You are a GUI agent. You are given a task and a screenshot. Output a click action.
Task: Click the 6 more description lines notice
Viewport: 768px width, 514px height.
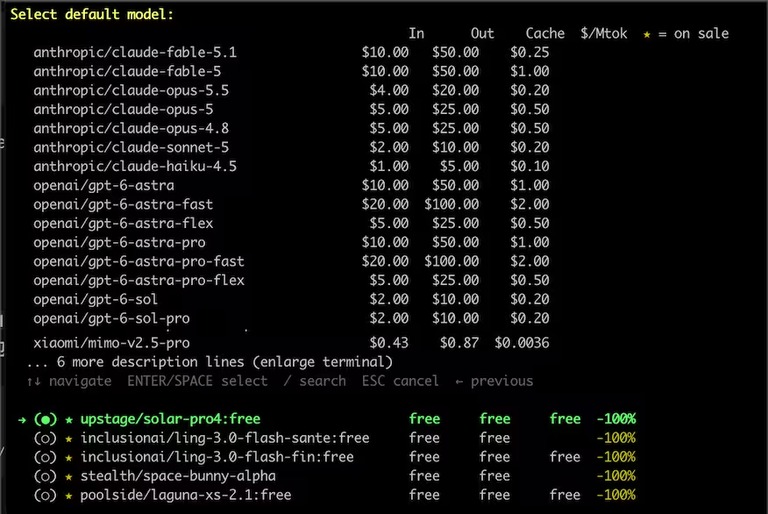click(210, 362)
